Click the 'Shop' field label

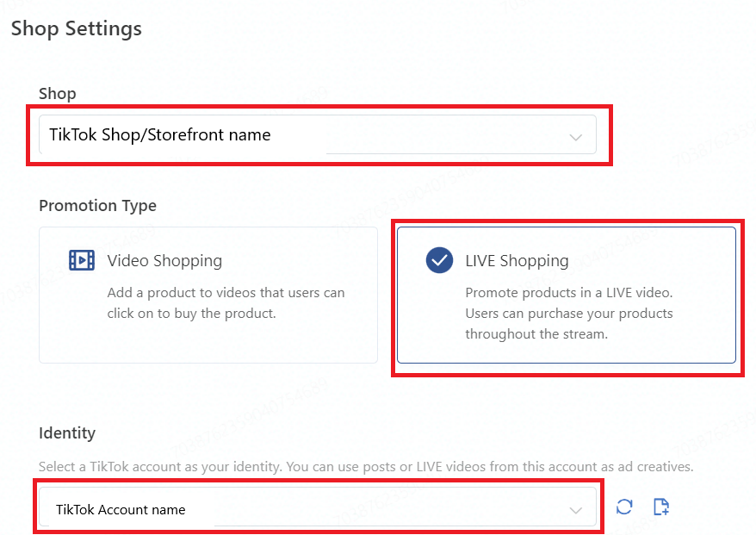click(57, 93)
